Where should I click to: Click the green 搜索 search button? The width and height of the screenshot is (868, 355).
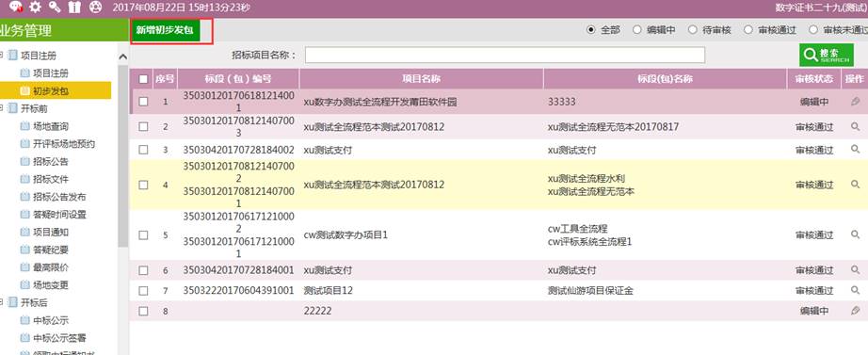tap(826, 55)
